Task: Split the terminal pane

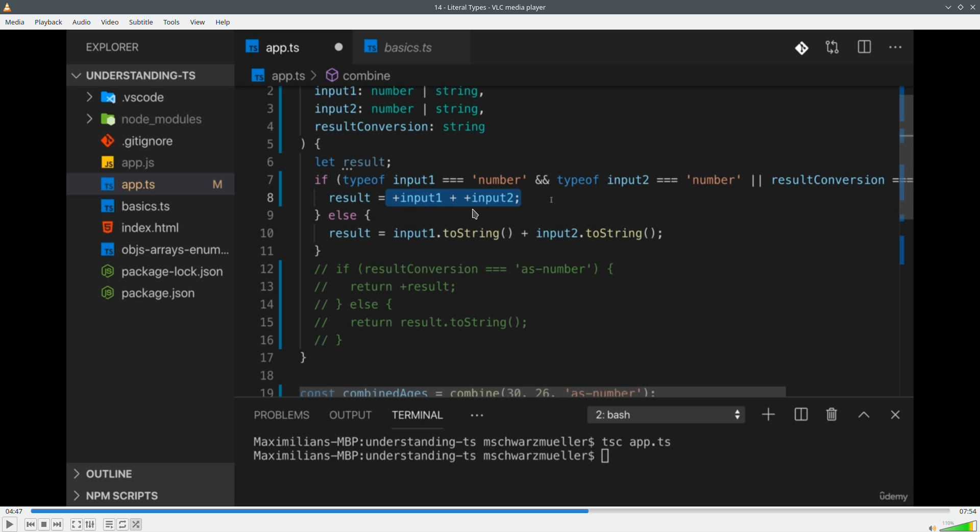Action: [801, 415]
